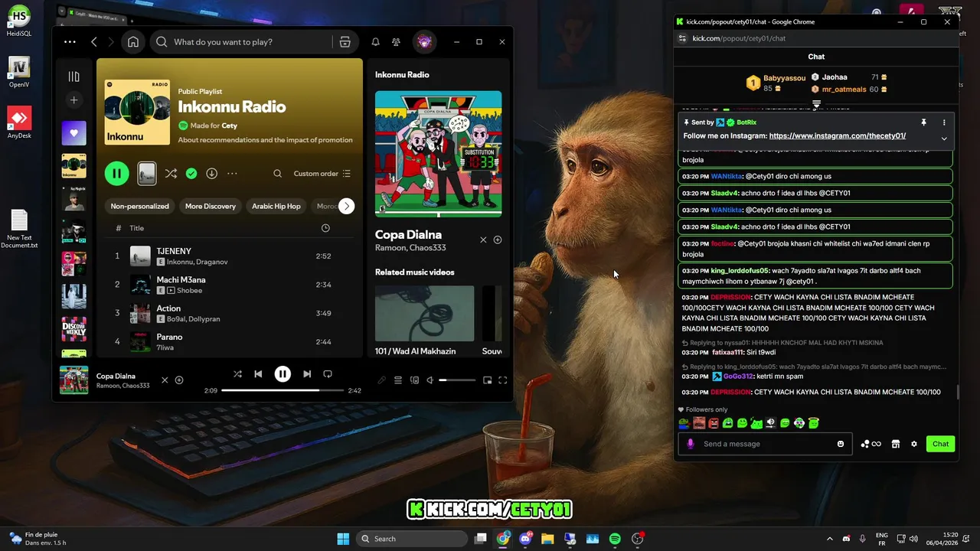This screenshot has height=551, width=980.
Task: Open pinned message three-dot options
Action: 944,122
